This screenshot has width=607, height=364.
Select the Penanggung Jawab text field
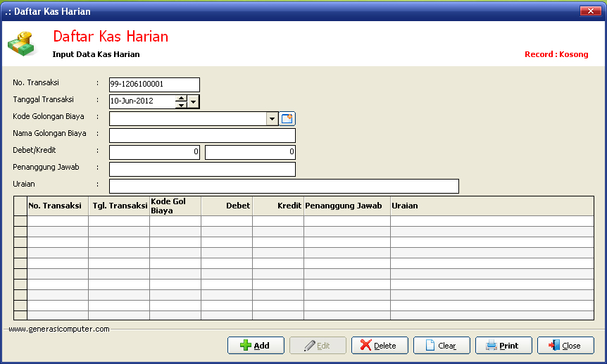click(202, 169)
